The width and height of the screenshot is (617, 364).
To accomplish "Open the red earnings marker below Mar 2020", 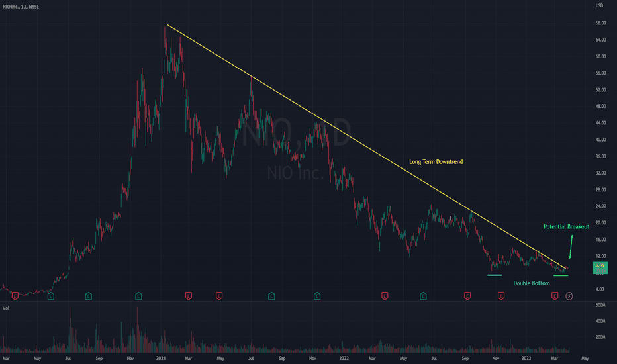I will pos(15,296).
